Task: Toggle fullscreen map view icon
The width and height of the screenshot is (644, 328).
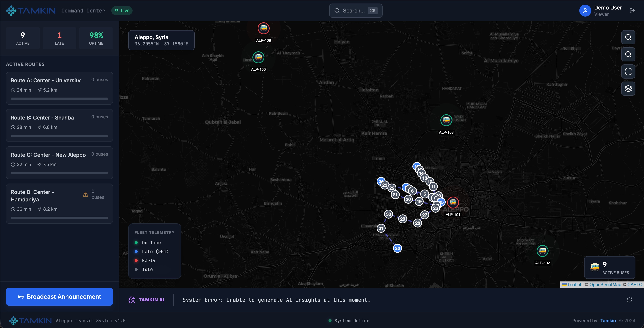Action: click(628, 71)
